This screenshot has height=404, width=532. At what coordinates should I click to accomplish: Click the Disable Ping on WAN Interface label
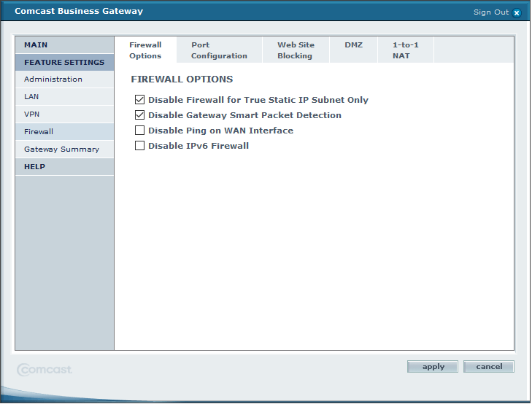(220, 131)
